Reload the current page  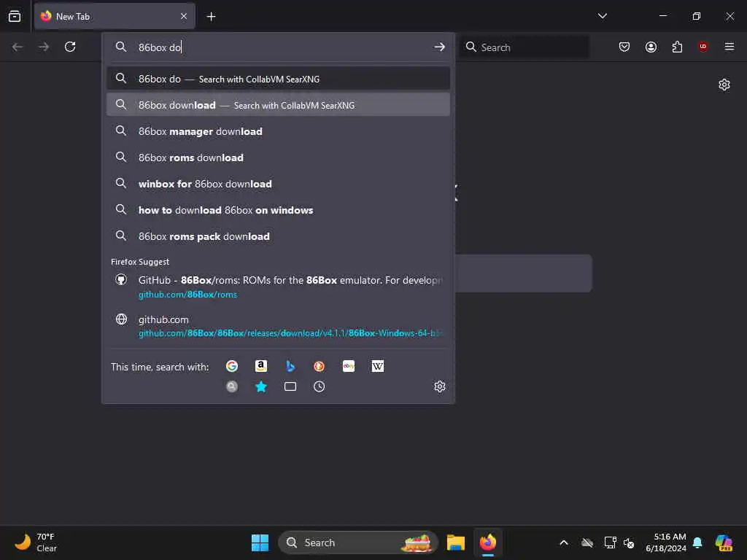click(70, 47)
